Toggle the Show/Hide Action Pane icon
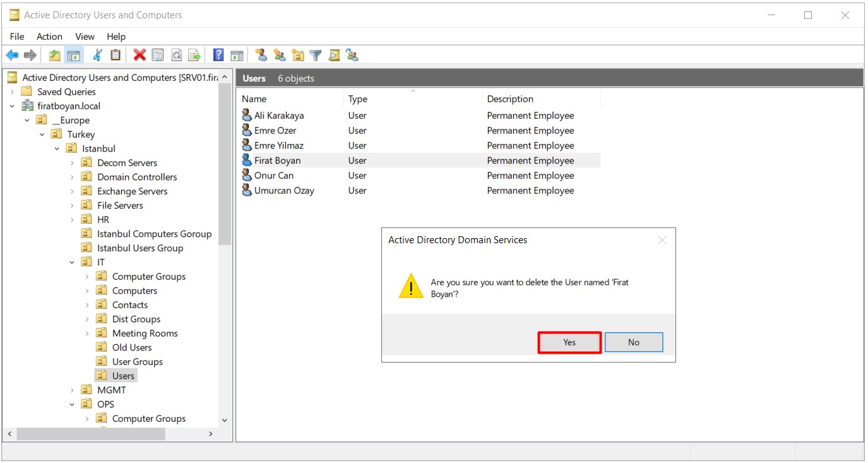 click(x=237, y=56)
